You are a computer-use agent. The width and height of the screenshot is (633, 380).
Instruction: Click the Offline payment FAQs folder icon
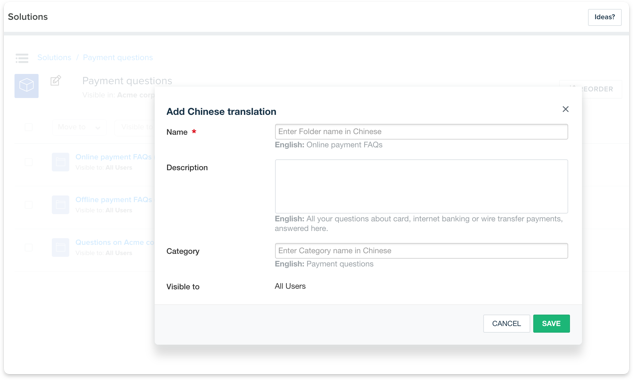(61, 205)
